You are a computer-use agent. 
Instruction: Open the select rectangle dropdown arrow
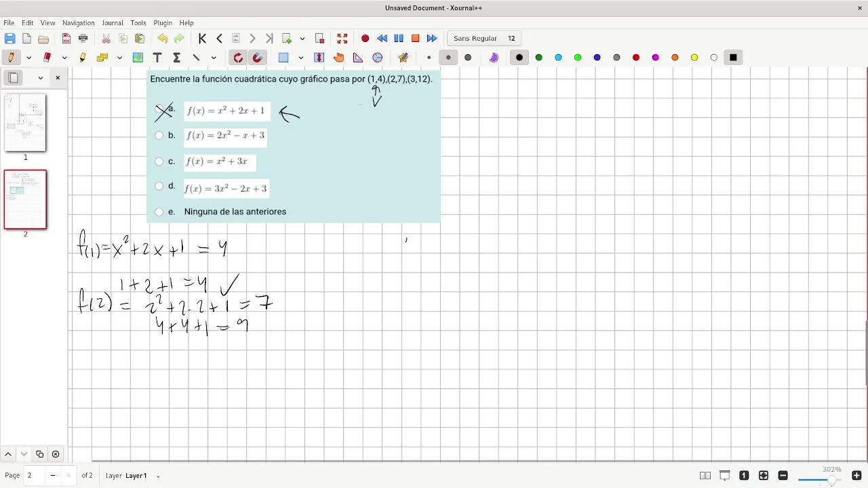[x=300, y=58]
